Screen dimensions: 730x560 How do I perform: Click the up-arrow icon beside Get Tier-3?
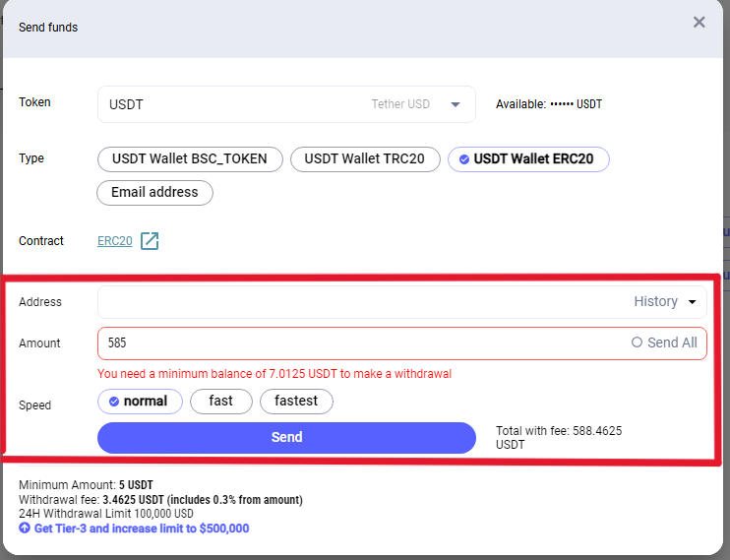(x=25, y=529)
